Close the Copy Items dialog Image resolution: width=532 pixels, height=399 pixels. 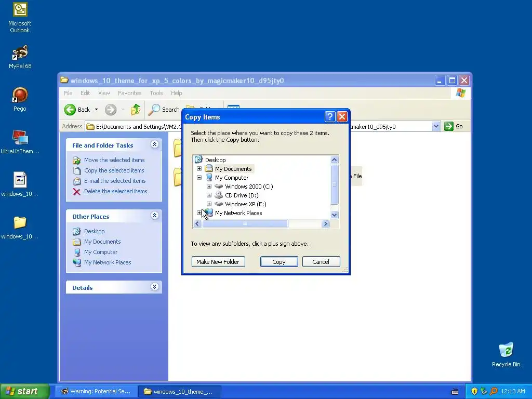click(342, 117)
